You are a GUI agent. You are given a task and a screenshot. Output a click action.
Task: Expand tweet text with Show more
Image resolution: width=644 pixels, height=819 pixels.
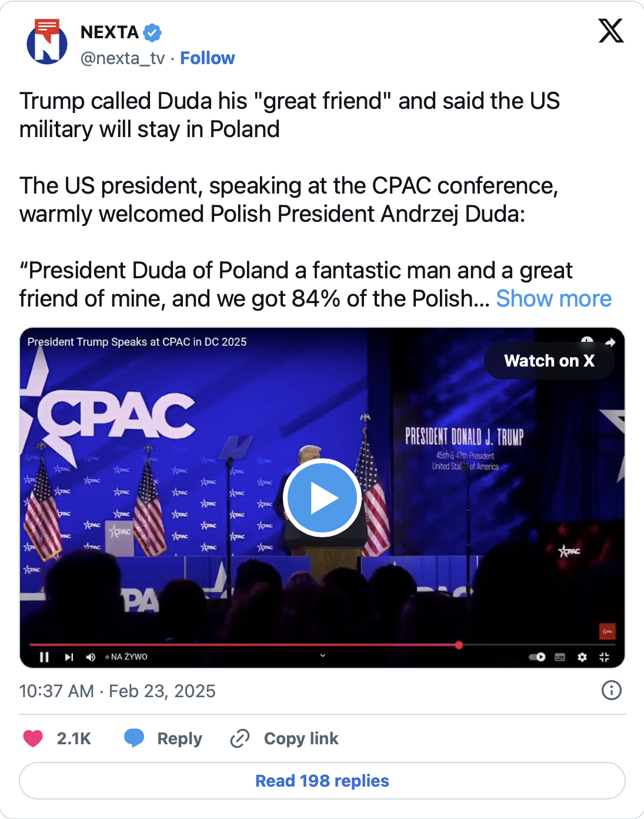[x=553, y=299]
